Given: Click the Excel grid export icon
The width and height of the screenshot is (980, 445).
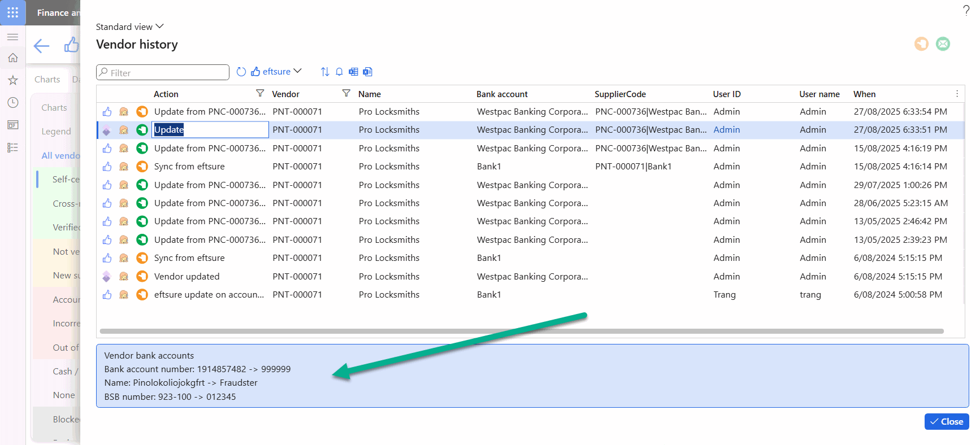Looking at the screenshot, I should (x=353, y=72).
